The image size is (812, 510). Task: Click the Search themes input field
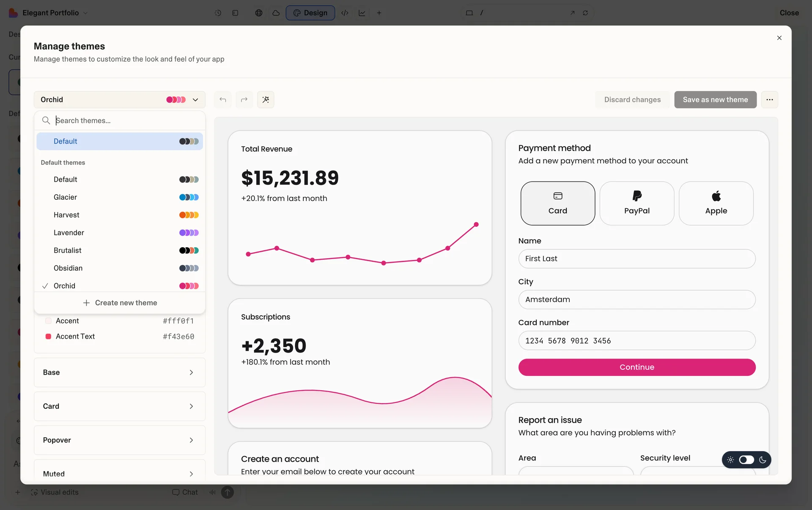point(127,121)
